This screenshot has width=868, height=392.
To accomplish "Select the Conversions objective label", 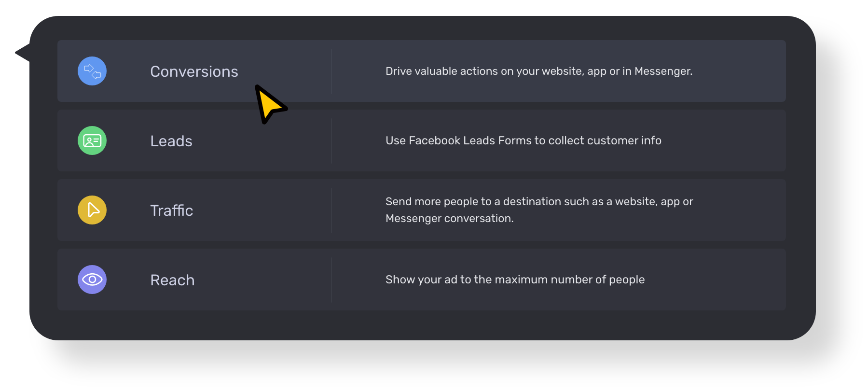I will (x=194, y=71).
